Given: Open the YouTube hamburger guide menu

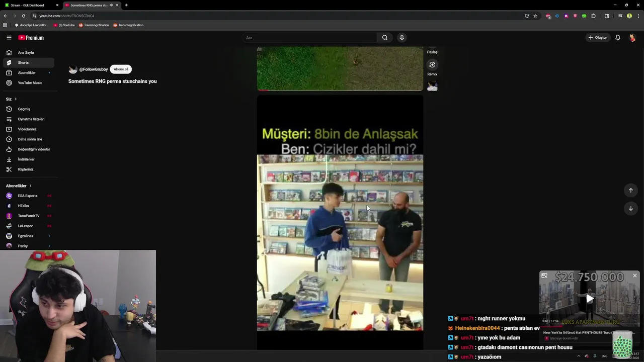Looking at the screenshot, I should coord(9,38).
